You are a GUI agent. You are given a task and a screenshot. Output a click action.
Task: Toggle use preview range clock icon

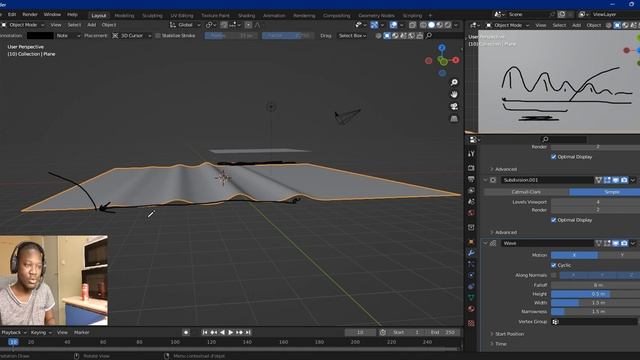[382, 332]
